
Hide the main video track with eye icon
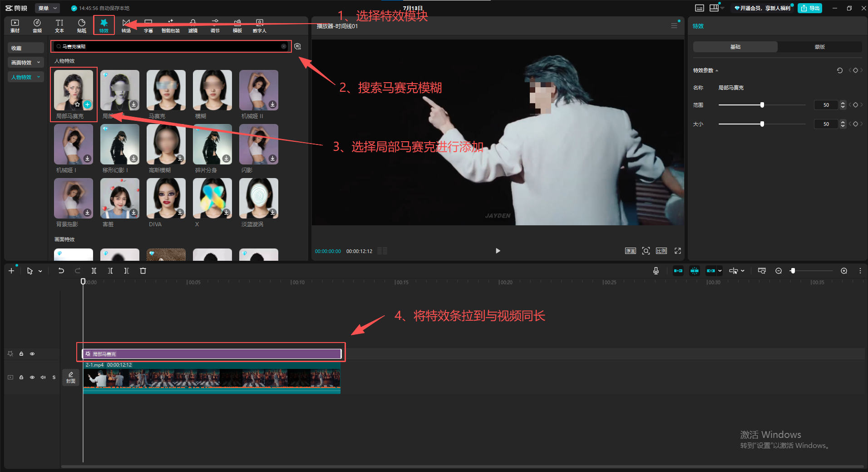tap(32, 378)
